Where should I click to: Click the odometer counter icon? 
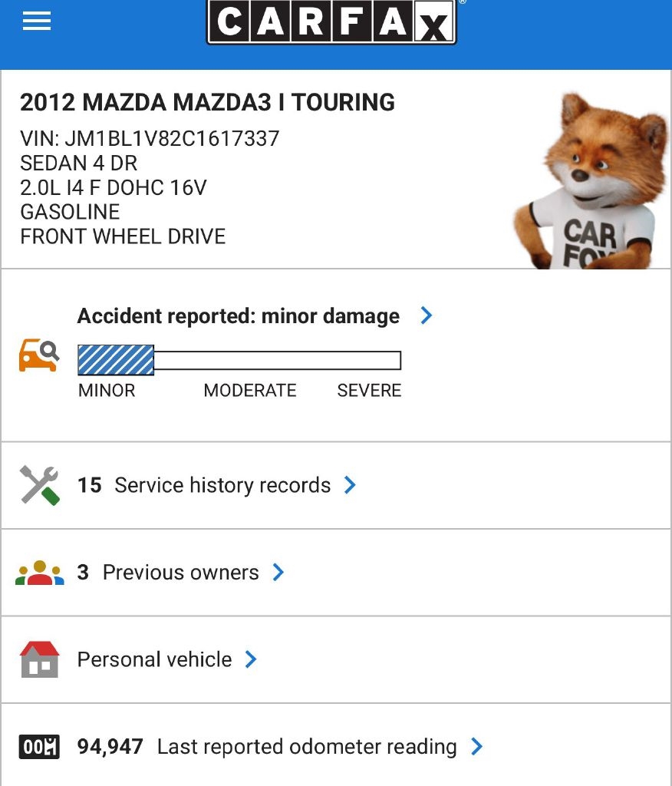pos(39,746)
